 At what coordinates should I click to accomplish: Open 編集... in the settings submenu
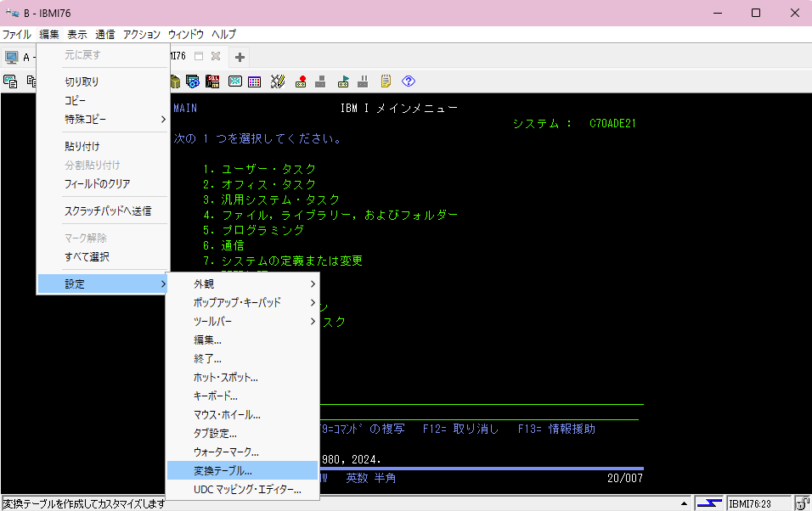242,340
